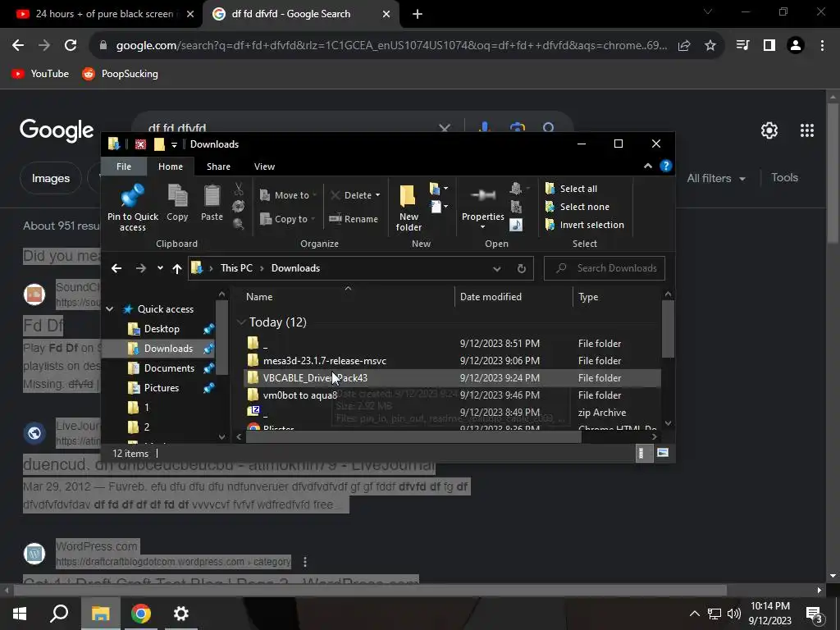Collapse the Today (12) group

pos(241,322)
